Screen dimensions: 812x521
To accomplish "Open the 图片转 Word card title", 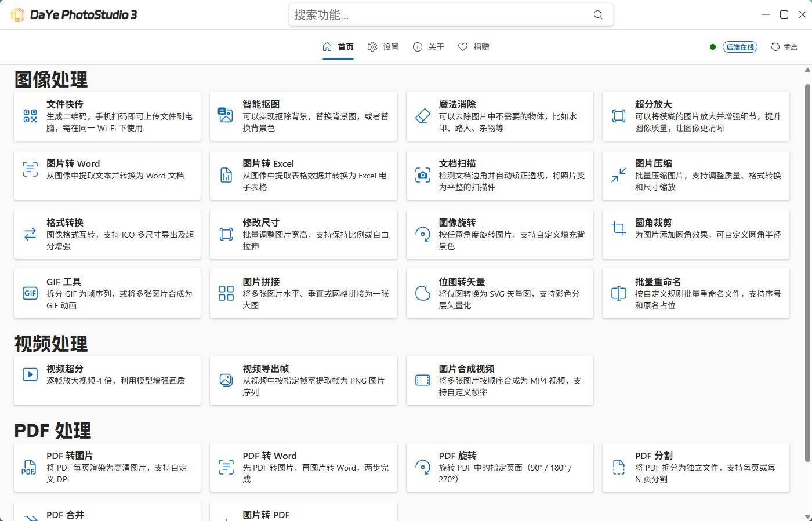I will click(73, 163).
